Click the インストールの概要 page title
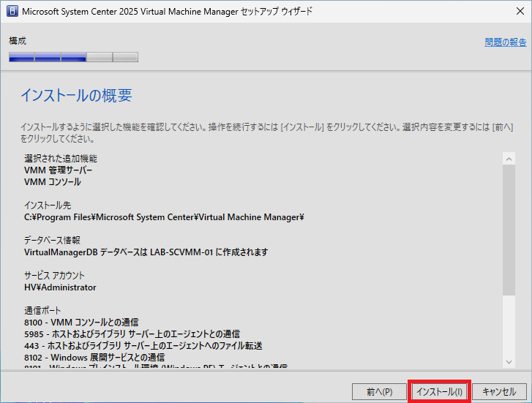This screenshot has width=532, height=403. 76,95
